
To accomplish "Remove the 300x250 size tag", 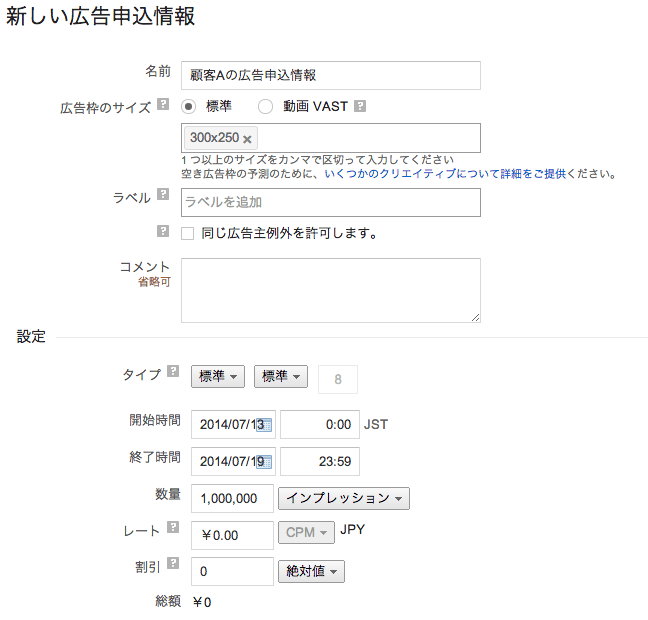I will click(247, 139).
